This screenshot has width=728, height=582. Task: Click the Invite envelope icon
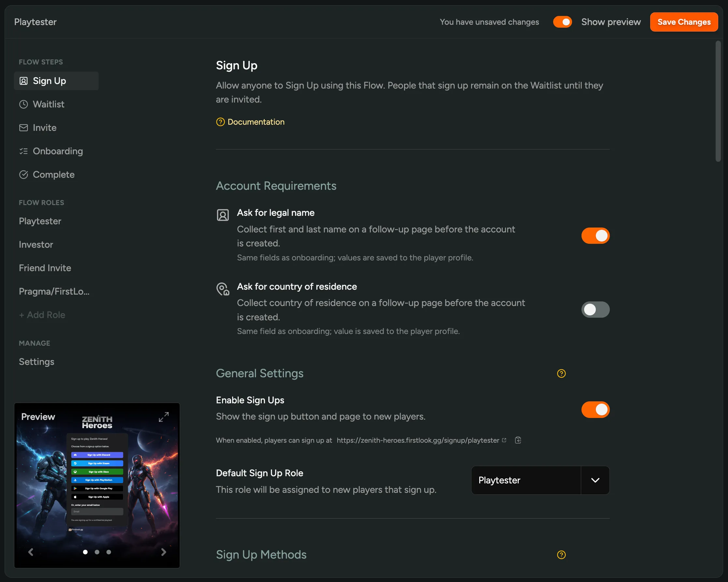pyautogui.click(x=23, y=128)
